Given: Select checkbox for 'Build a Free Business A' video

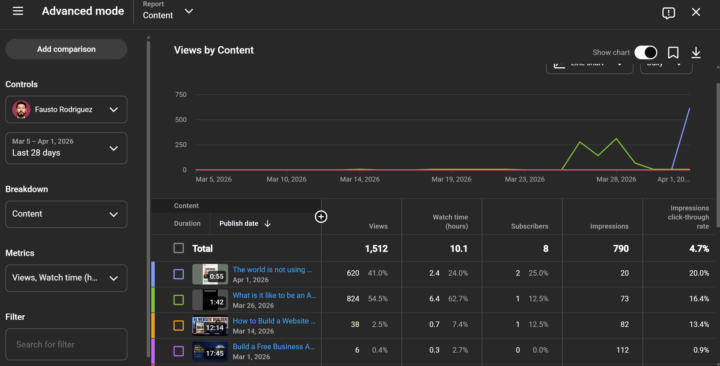Looking at the screenshot, I should tap(179, 351).
